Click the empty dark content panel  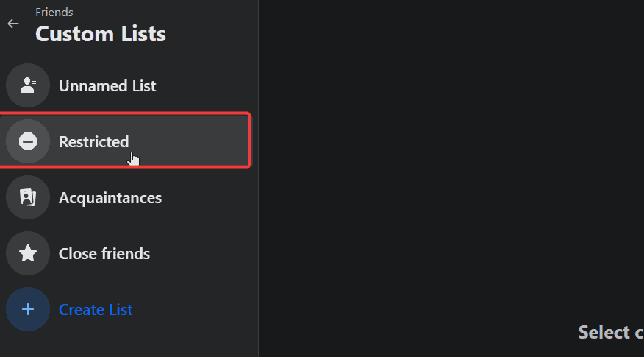click(x=451, y=165)
